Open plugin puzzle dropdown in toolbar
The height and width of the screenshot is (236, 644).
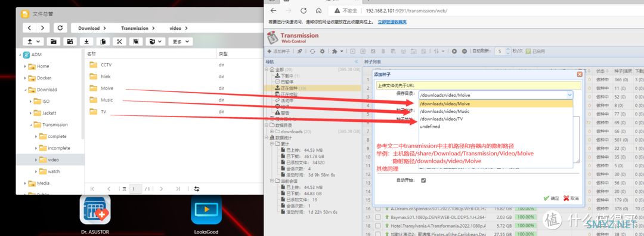coord(337,51)
